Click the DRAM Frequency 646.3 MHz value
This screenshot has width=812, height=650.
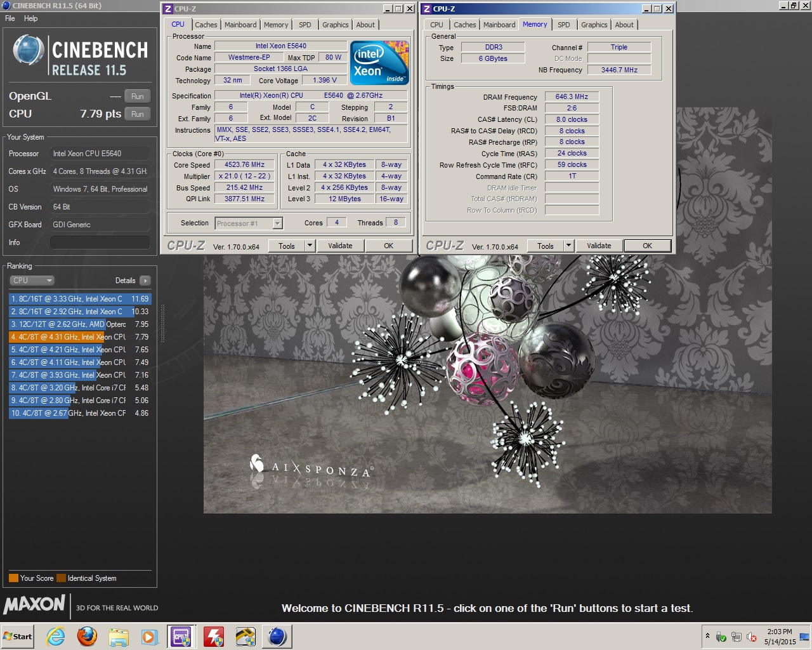click(x=572, y=97)
